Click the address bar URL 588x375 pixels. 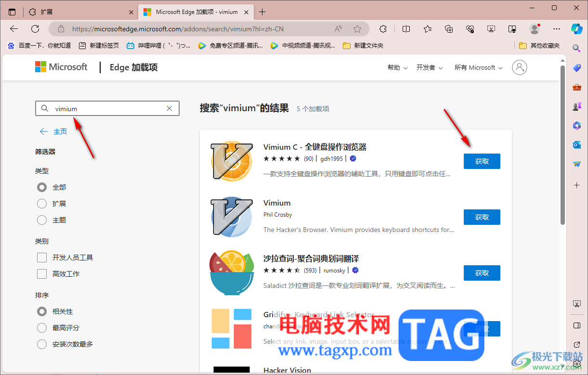point(178,29)
